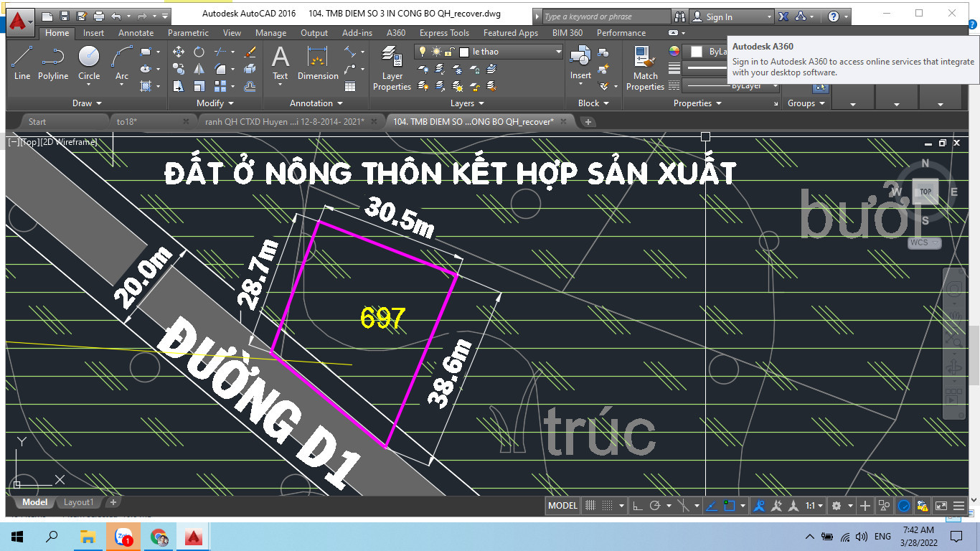Open the Autodesk Exchange Apps icon

pyautogui.click(x=783, y=16)
